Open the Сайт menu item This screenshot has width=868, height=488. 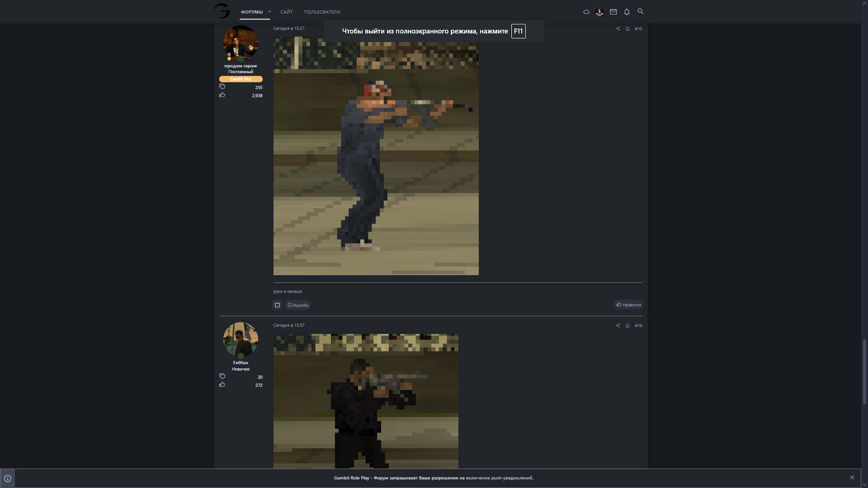(286, 12)
